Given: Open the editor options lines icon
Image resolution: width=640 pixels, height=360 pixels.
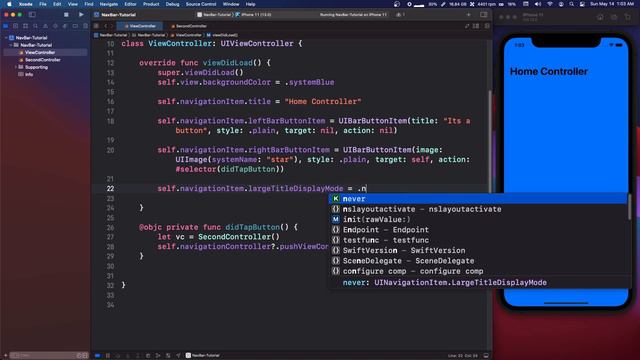Looking at the screenshot, I should tap(476, 26).
